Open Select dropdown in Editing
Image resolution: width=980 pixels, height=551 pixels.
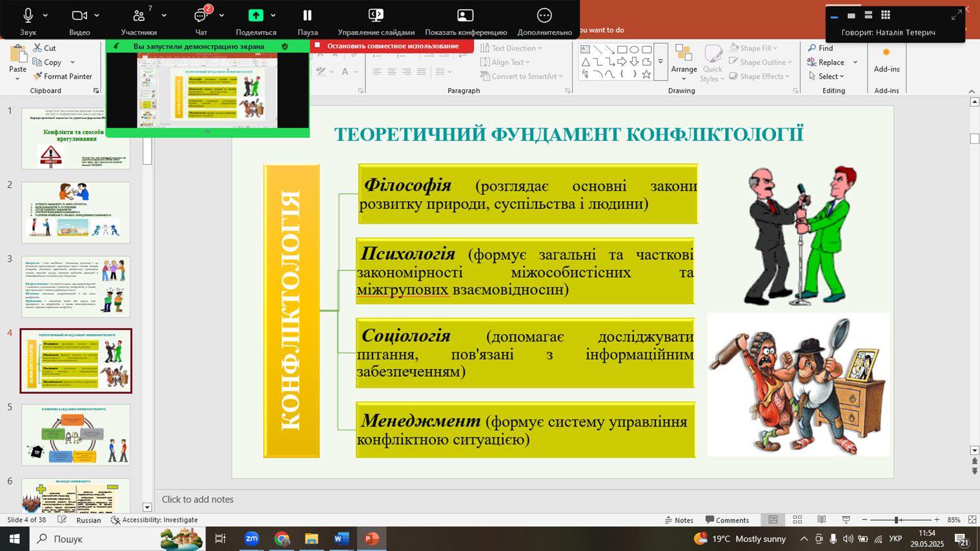click(x=826, y=76)
